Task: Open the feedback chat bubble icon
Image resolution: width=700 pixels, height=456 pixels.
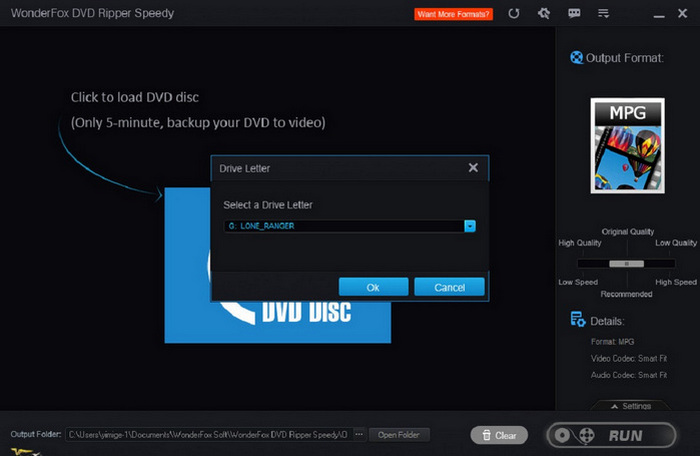Action: (x=574, y=13)
